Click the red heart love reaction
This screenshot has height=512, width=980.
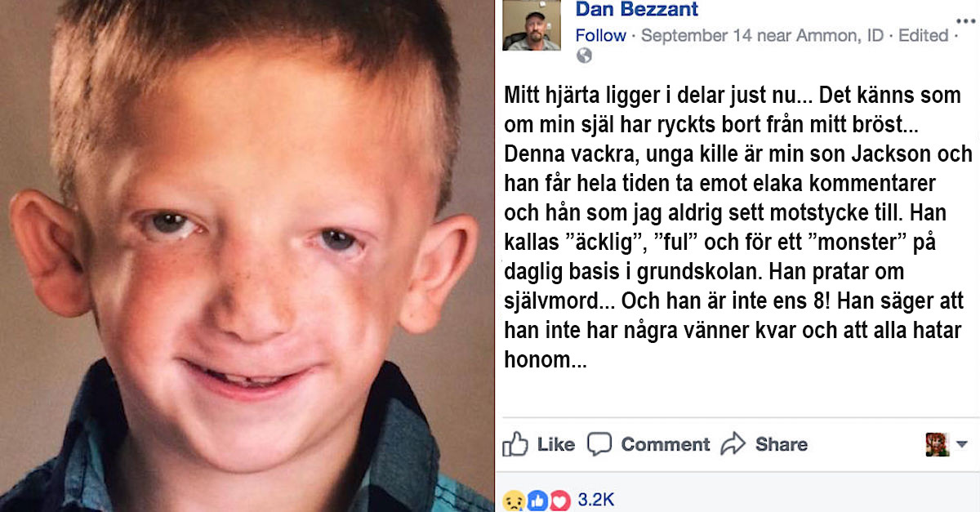point(559,500)
